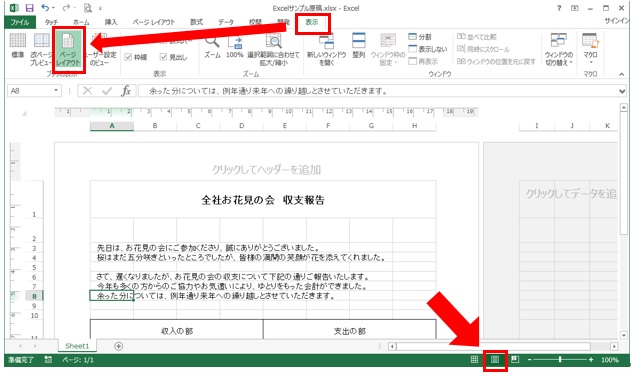Viewport: 631px width, 374px height.
Task: Click the macro recording icon in status bar
Action: [48, 360]
